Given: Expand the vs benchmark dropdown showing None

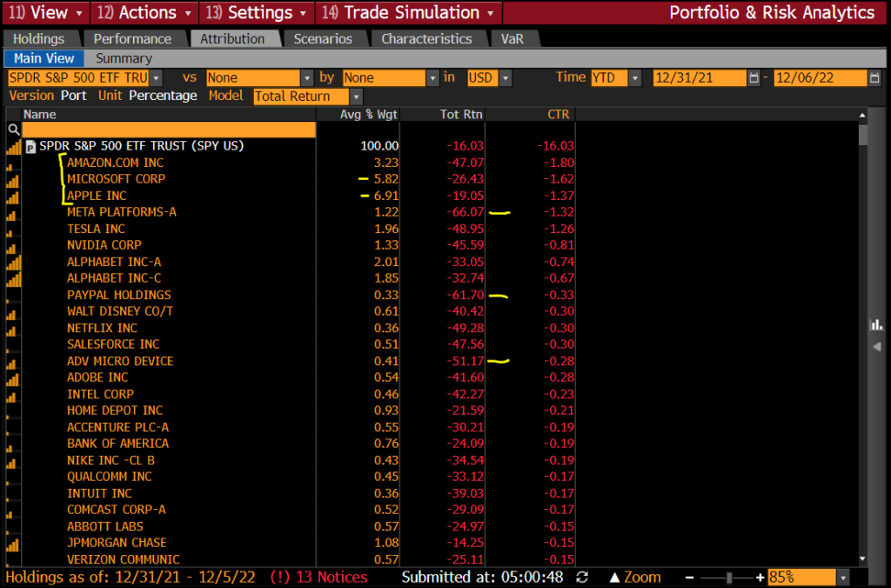Looking at the screenshot, I should pos(307,77).
